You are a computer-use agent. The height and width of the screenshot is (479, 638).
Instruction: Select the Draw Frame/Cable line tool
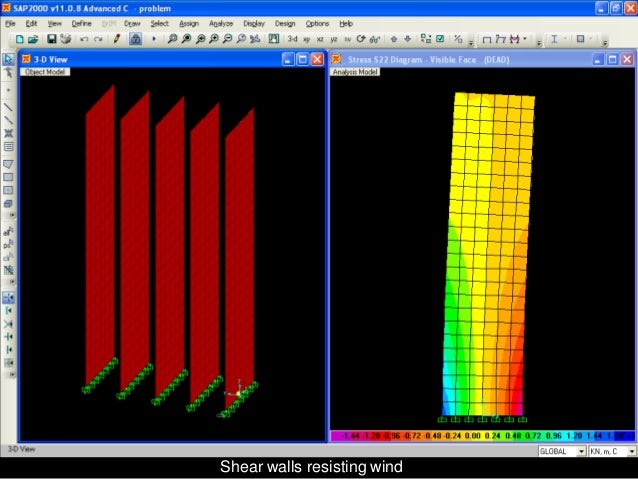click(x=8, y=107)
